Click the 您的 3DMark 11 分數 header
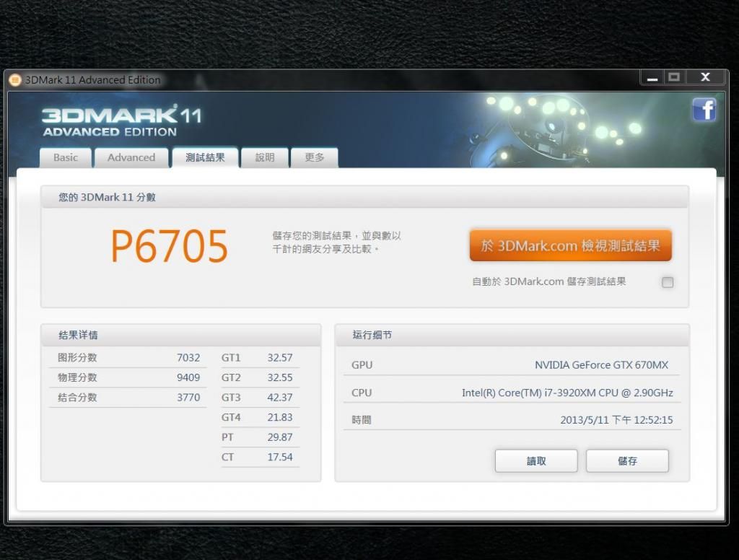The height and width of the screenshot is (560, 739). (x=364, y=197)
